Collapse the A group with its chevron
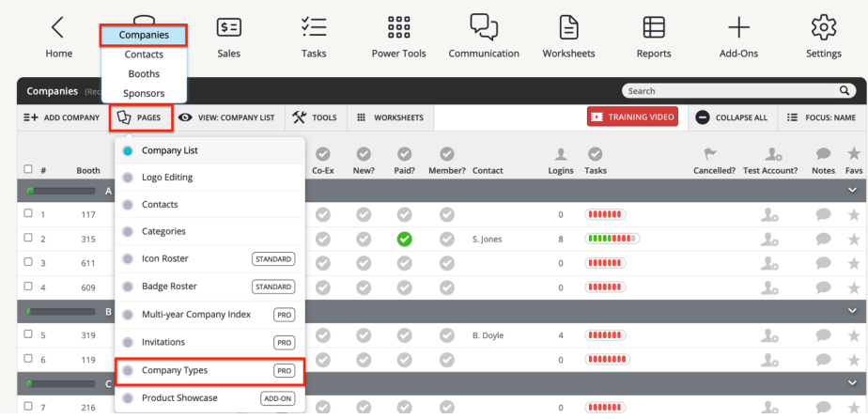 [853, 191]
